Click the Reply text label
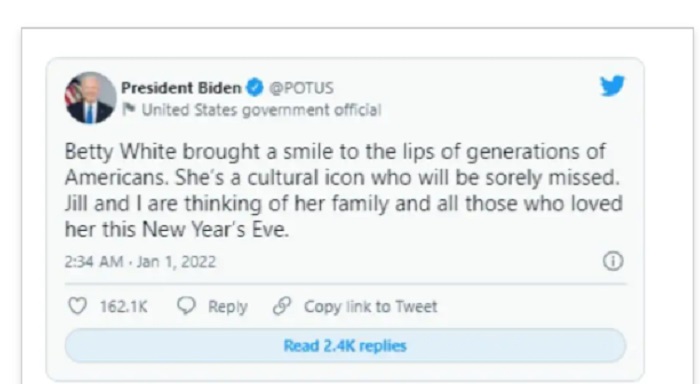The width and height of the screenshot is (700, 384). [228, 307]
